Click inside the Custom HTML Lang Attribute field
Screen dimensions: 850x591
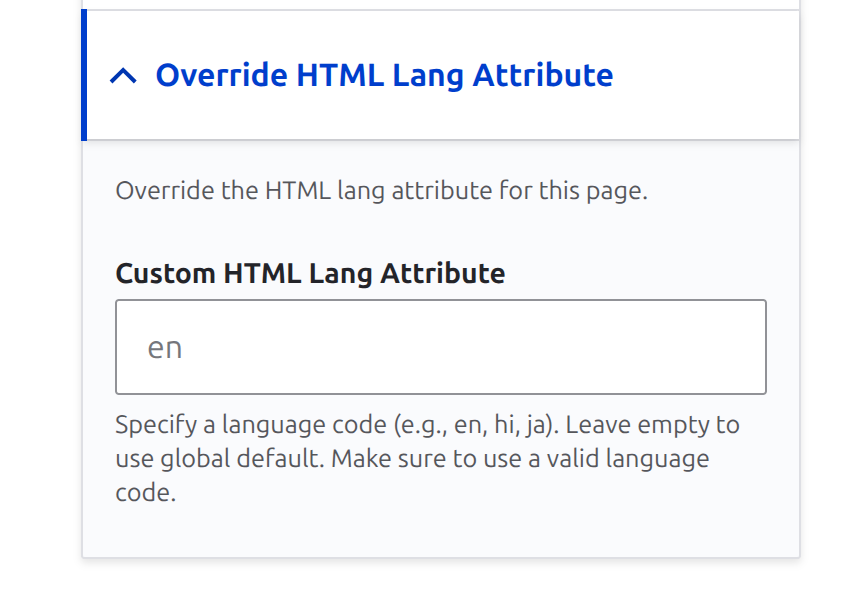pos(440,347)
